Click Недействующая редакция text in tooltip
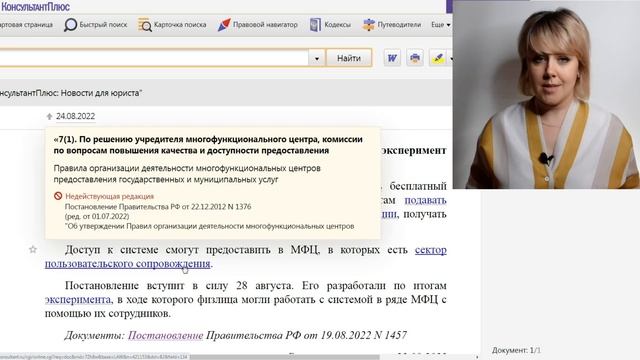The image size is (640, 360). 109,196
